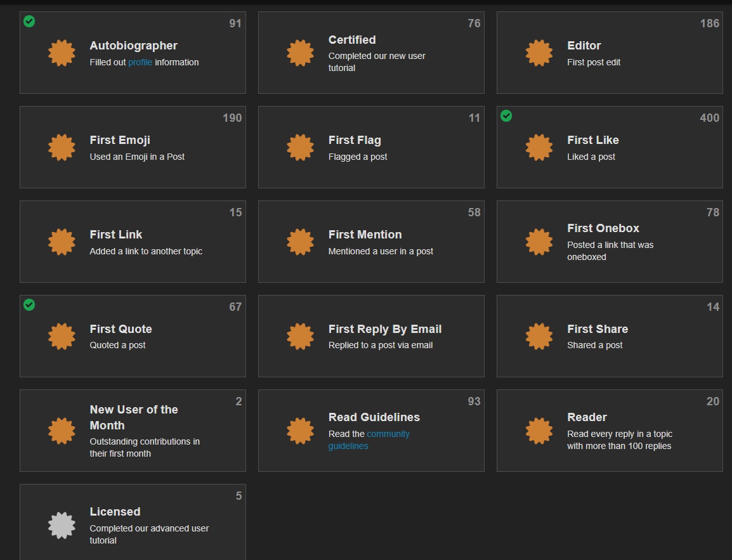Click the First Link badge icon
Viewport: 732px width, 560px height.
tap(62, 242)
